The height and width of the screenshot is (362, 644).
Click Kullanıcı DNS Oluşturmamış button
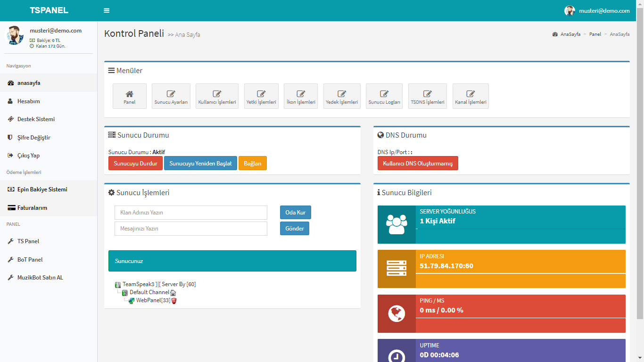click(418, 163)
